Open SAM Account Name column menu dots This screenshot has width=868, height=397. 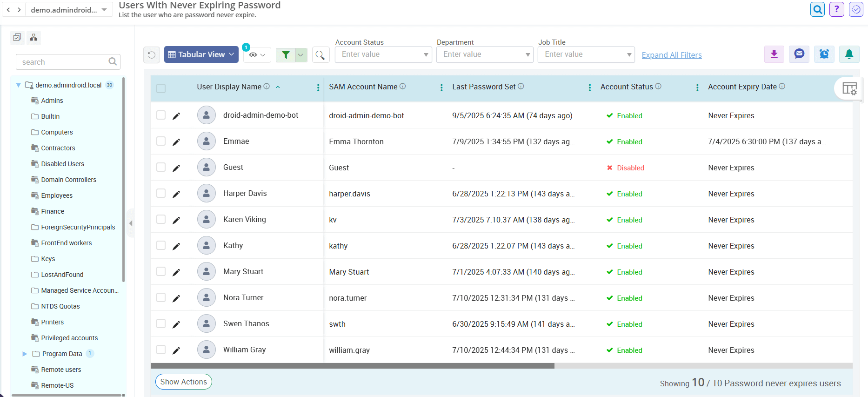click(441, 87)
